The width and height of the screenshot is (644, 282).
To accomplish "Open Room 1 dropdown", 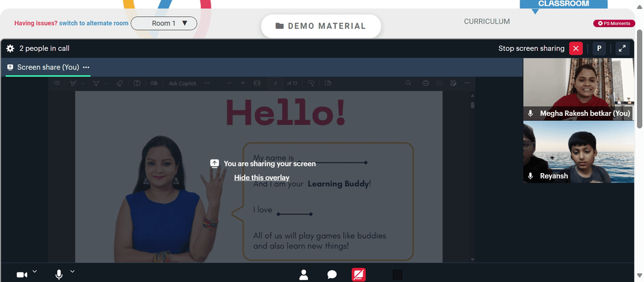I will point(164,23).
